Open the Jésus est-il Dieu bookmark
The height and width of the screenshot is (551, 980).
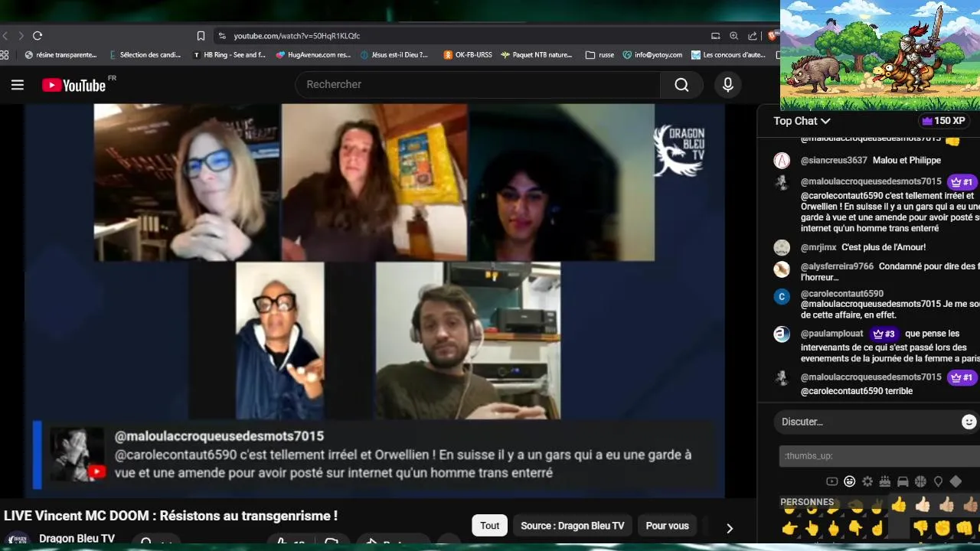(x=394, y=55)
